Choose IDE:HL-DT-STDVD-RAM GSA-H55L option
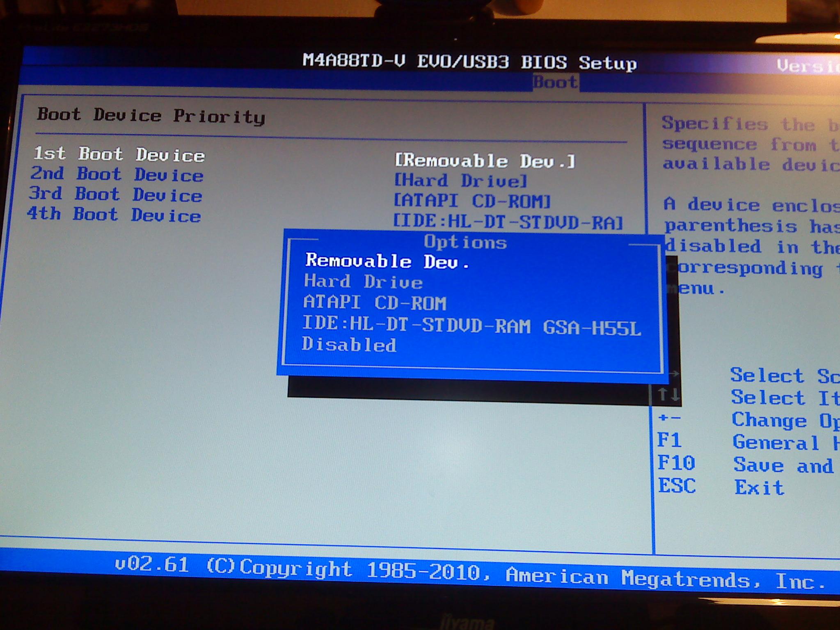The width and height of the screenshot is (840, 630). click(x=471, y=326)
